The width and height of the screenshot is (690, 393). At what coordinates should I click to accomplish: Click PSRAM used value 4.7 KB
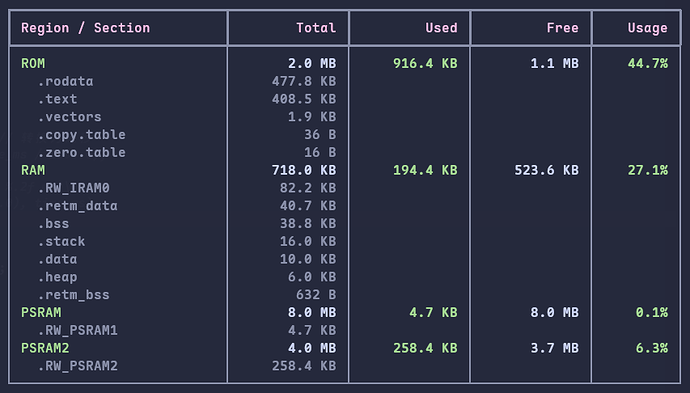point(433,312)
